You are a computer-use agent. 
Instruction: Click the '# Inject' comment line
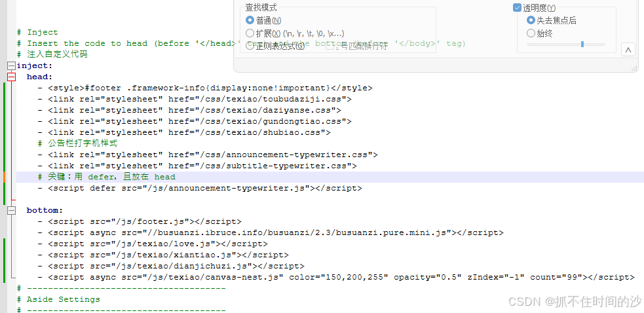pos(37,33)
